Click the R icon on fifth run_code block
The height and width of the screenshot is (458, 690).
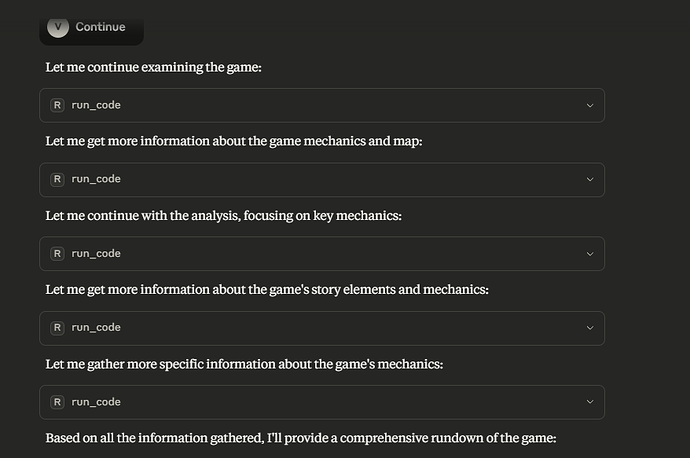[x=57, y=402]
